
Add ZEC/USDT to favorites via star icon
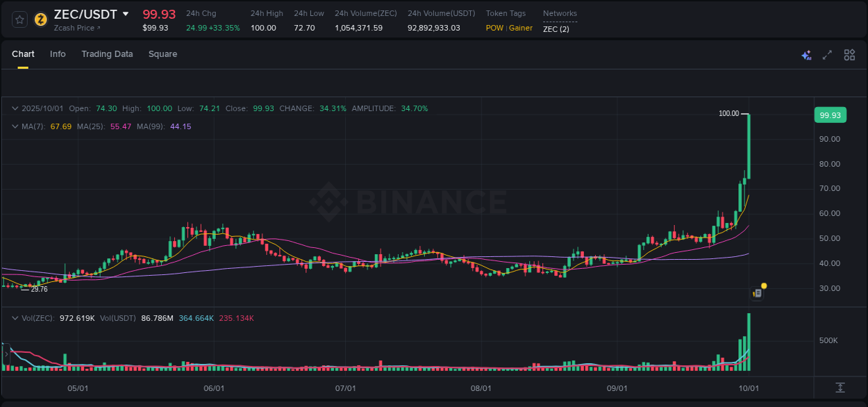coord(19,19)
